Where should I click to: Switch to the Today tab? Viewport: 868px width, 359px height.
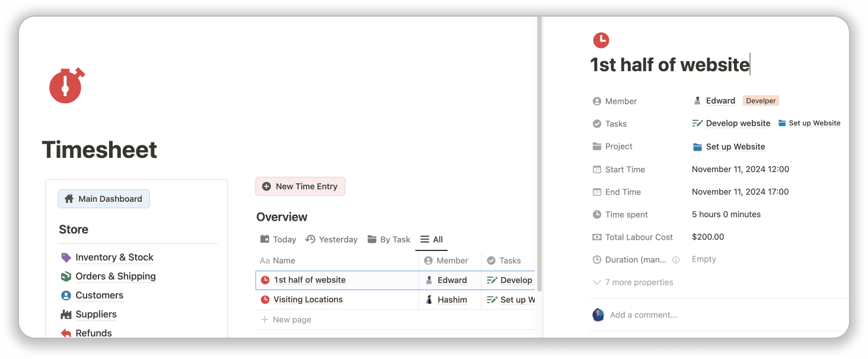pos(277,239)
